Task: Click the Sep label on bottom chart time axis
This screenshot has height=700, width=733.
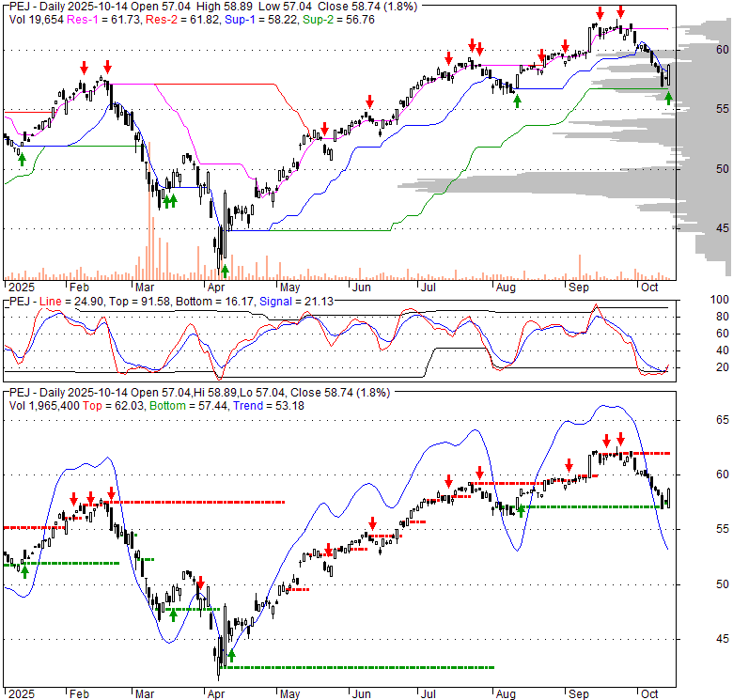Action: [579, 694]
